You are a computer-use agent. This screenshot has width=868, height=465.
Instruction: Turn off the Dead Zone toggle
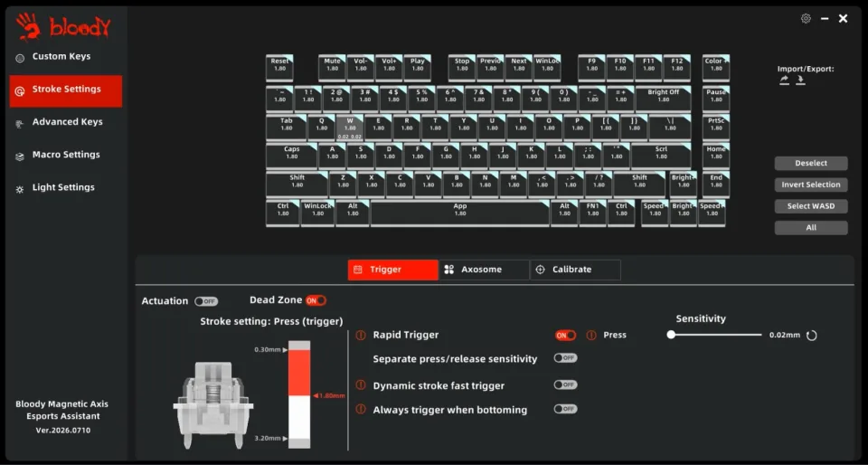click(316, 300)
